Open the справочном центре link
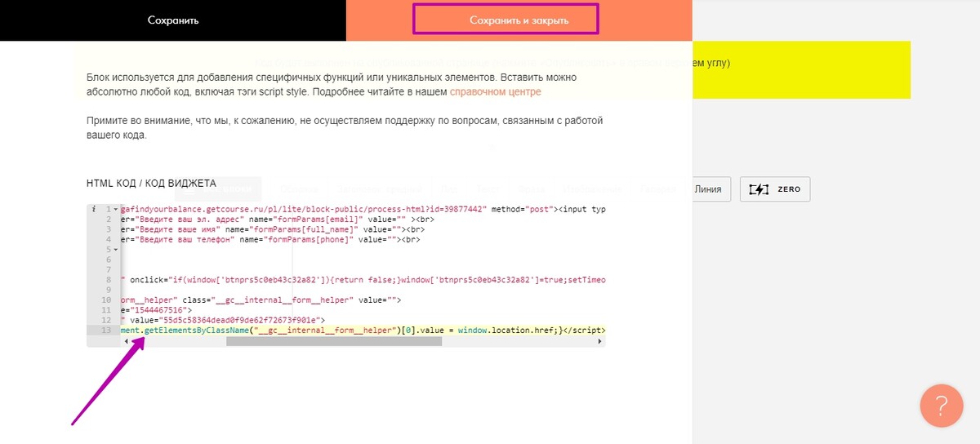 tap(495, 92)
